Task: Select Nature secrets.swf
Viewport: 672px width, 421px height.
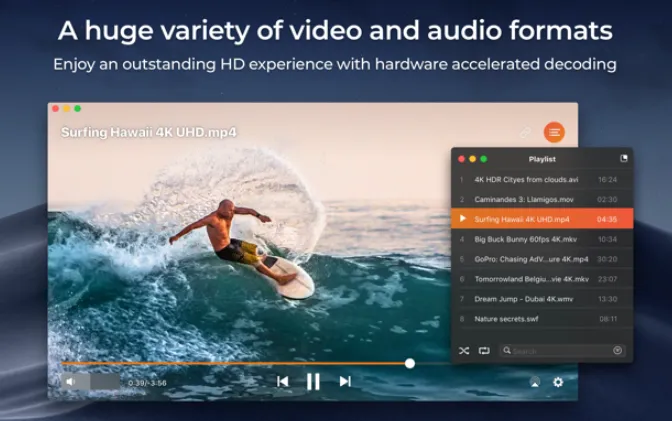Action: (542, 319)
